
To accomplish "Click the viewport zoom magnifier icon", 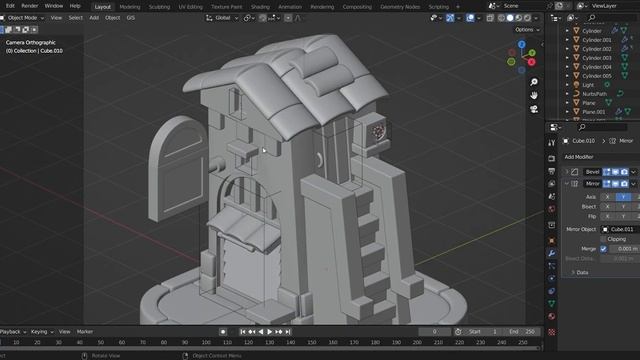I will (534, 82).
